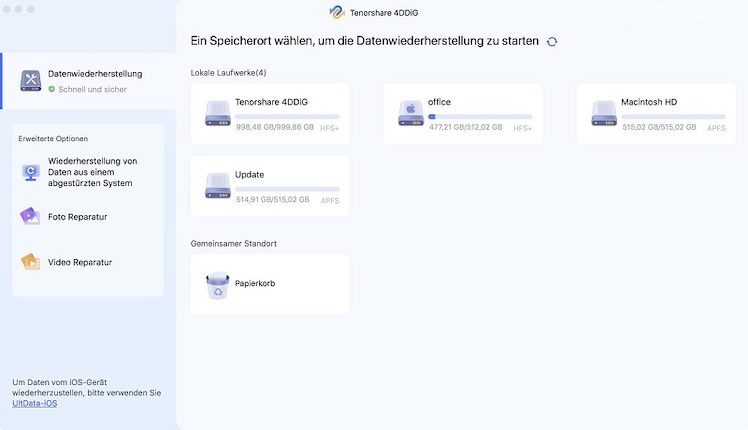Click the office drive Apple icon
Image resolution: width=748 pixels, height=430 pixels.
point(410,112)
